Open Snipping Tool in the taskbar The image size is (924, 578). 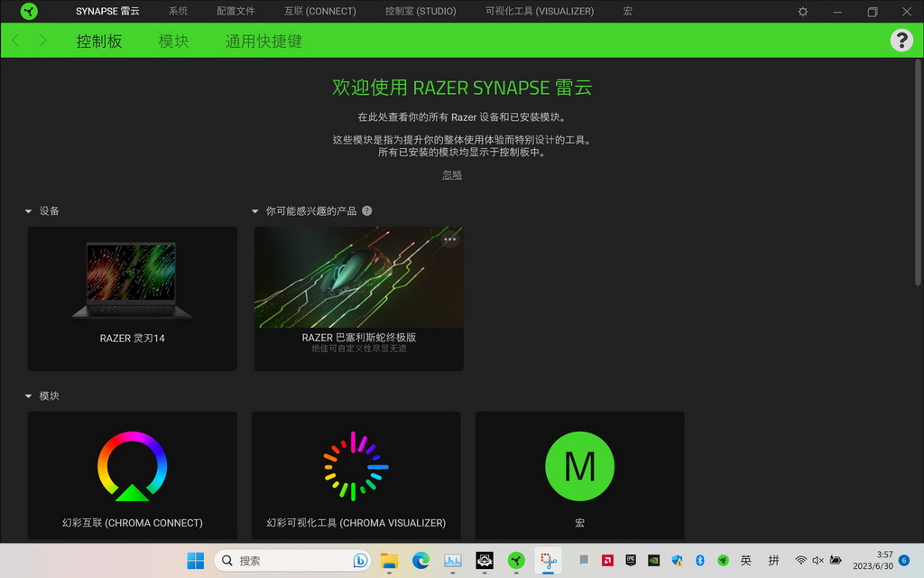(x=548, y=560)
